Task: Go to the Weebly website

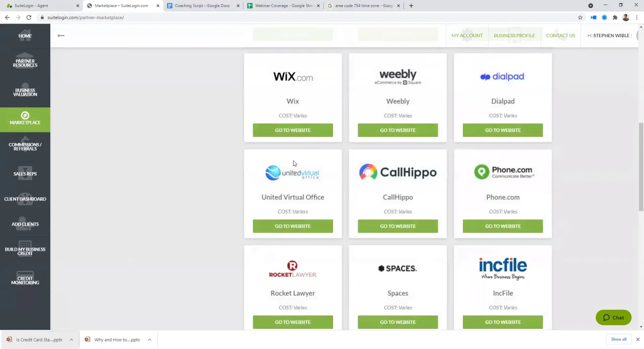Action: [x=398, y=130]
